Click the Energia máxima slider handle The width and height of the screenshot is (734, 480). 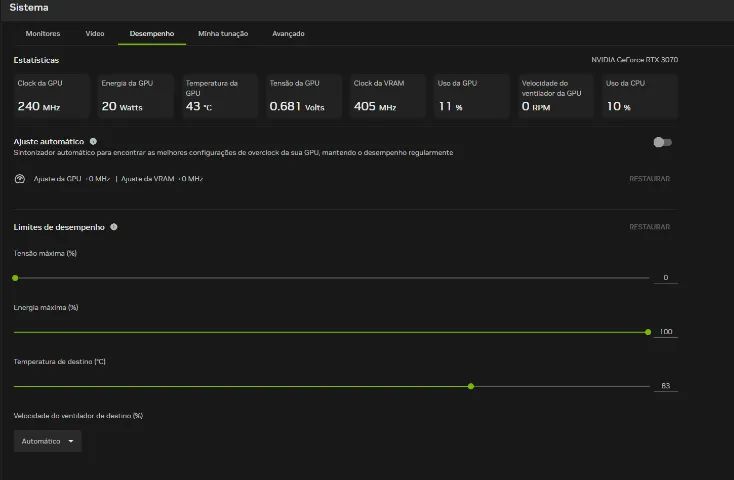click(x=648, y=332)
